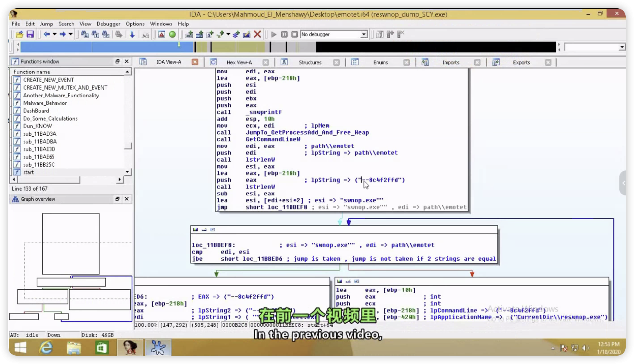Open the Debugger menu

point(108,24)
